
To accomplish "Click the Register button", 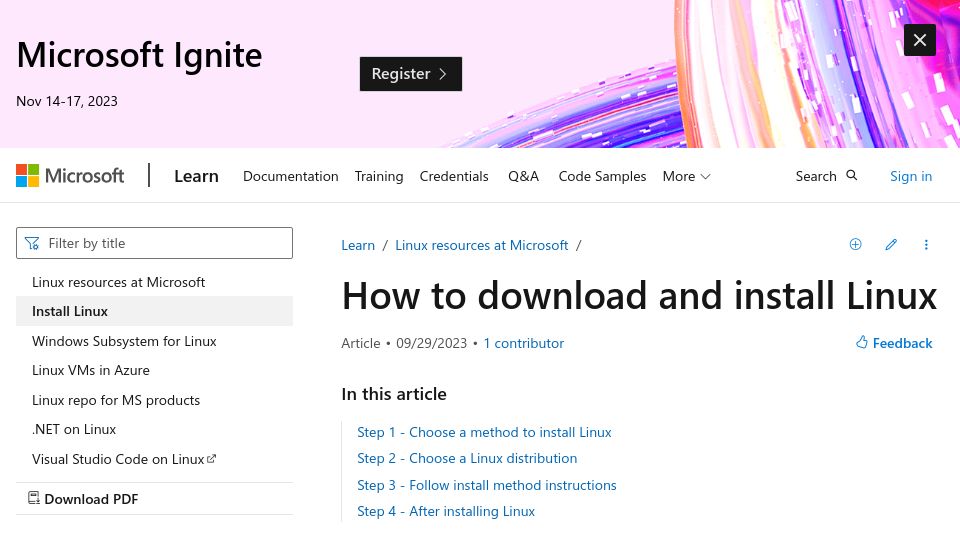I will (x=411, y=74).
